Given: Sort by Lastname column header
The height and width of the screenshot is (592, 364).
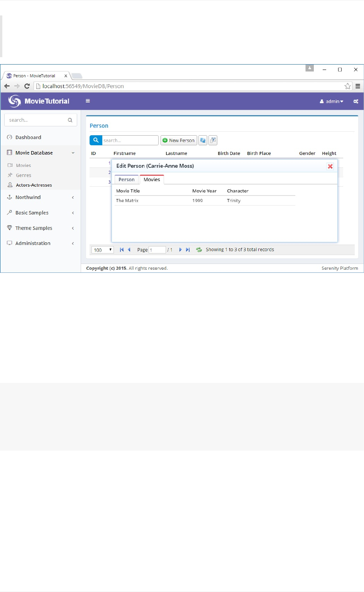Looking at the screenshot, I should (176, 153).
